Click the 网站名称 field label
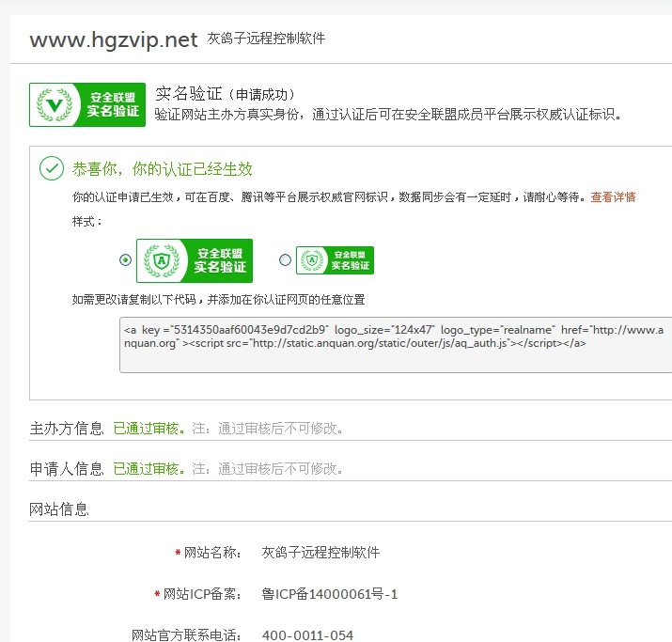The height and width of the screenshot is (642, 672). 211,553
